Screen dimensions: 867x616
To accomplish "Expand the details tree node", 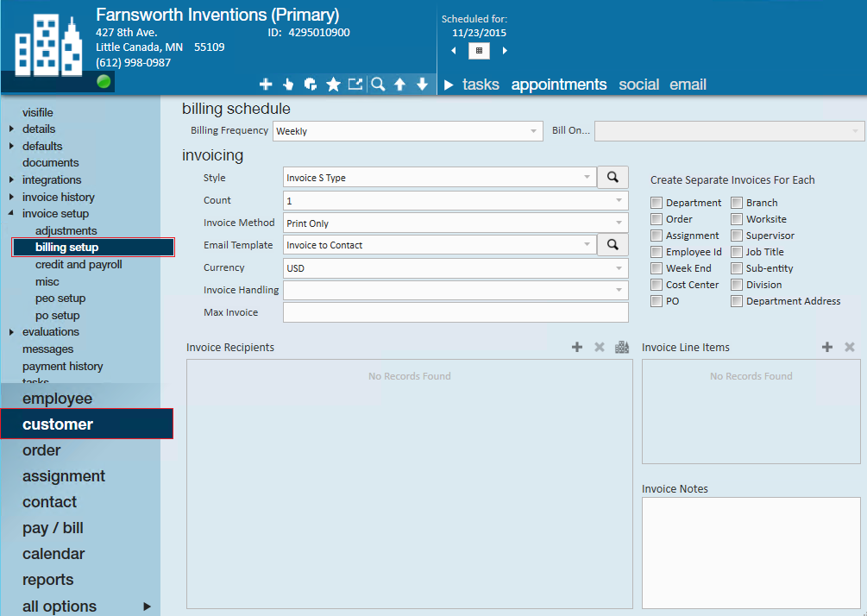I will [11, 129].
